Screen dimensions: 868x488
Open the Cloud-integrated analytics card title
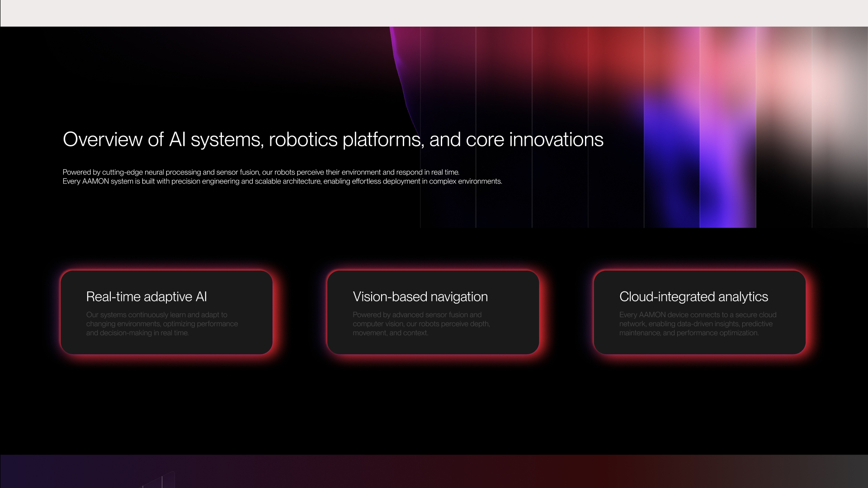pos(693,296)
